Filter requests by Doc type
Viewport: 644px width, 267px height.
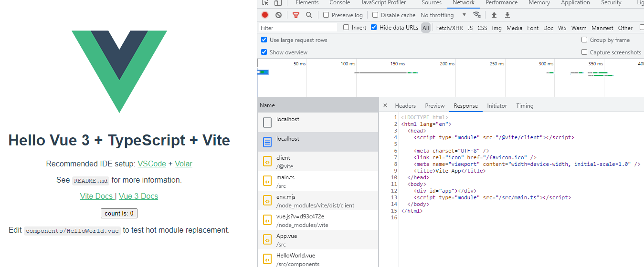click(x=549, y=28)
